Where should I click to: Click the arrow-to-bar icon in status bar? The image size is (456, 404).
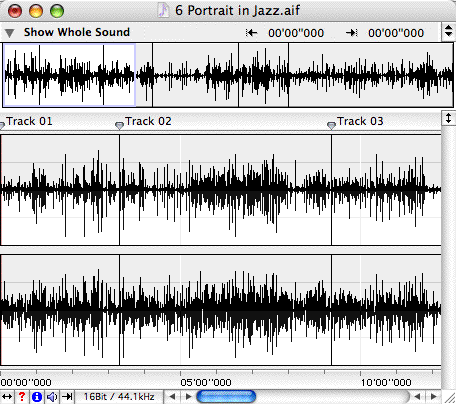tap(67, 397)
